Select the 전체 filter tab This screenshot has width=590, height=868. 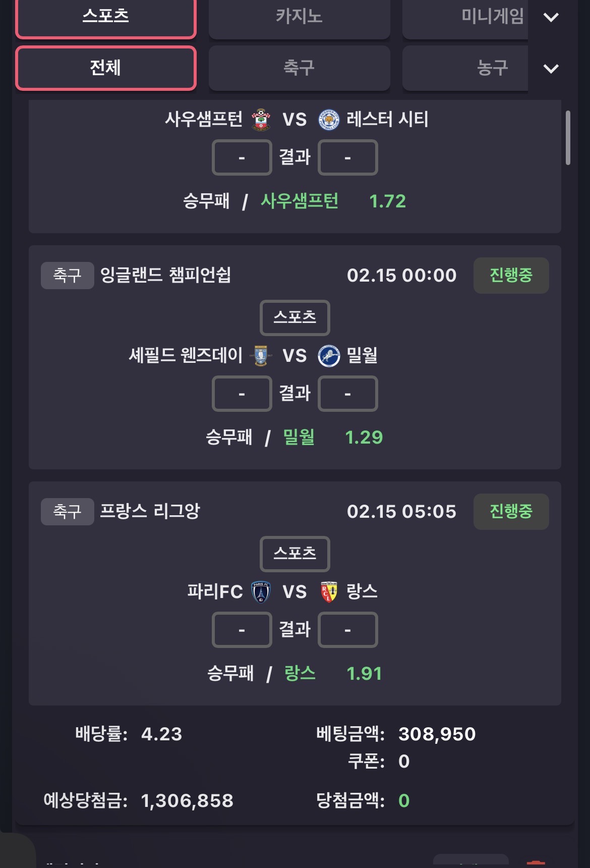(x=106, y=68)
